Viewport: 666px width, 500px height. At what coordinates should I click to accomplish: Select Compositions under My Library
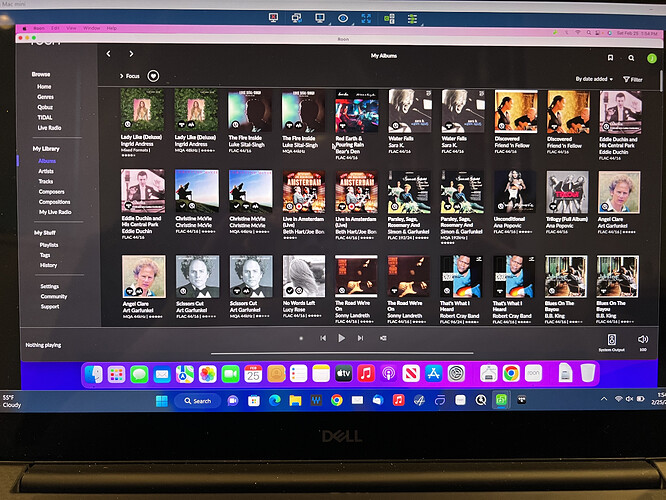[54, 202]
